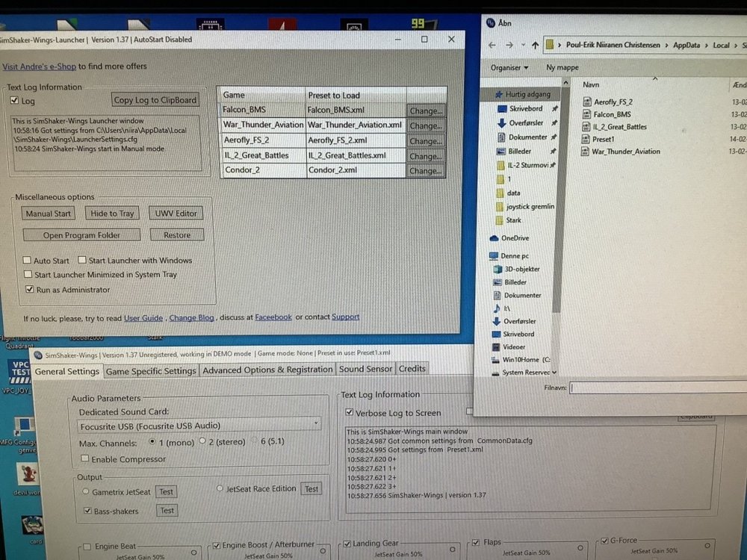
Task: Go up one folder level
Action: pos(535,46)
